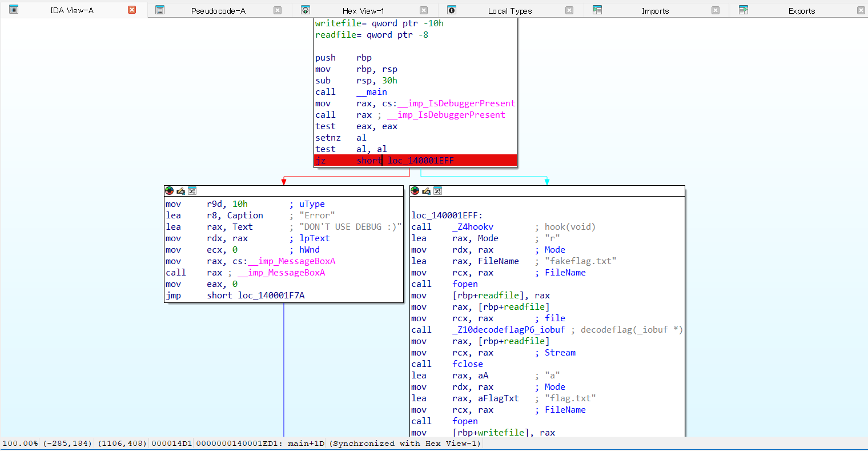Click the icon on the IDA View-A tab
This screenshot has height=451, width=868.
point(14,10)
